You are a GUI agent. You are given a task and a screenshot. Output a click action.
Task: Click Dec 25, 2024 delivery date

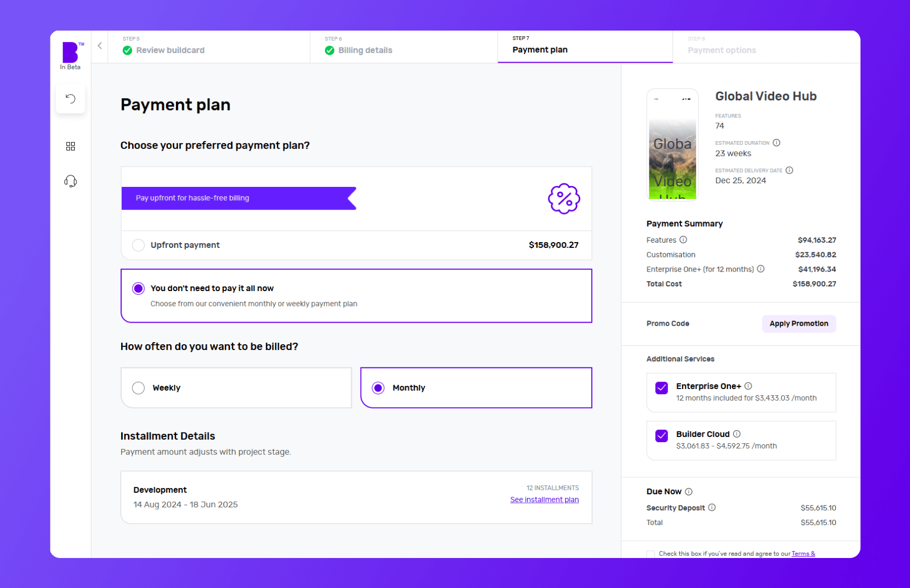click(x=740, y=181)
